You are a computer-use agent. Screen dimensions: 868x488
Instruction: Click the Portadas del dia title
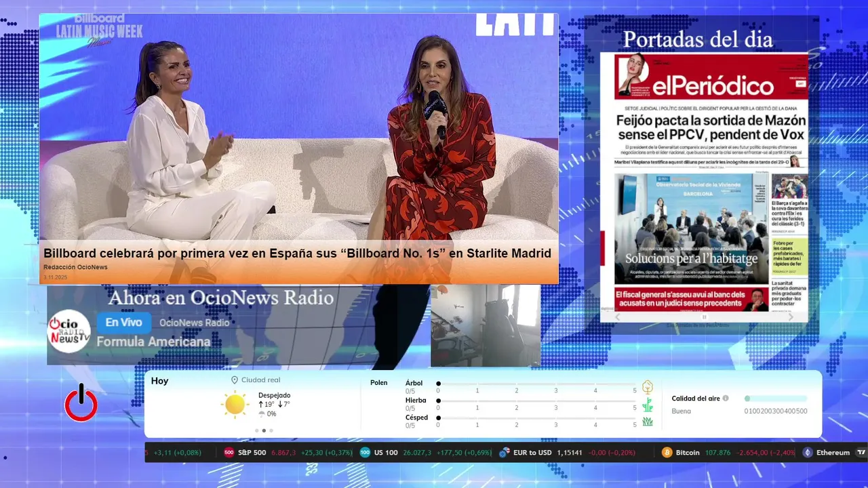698,40
